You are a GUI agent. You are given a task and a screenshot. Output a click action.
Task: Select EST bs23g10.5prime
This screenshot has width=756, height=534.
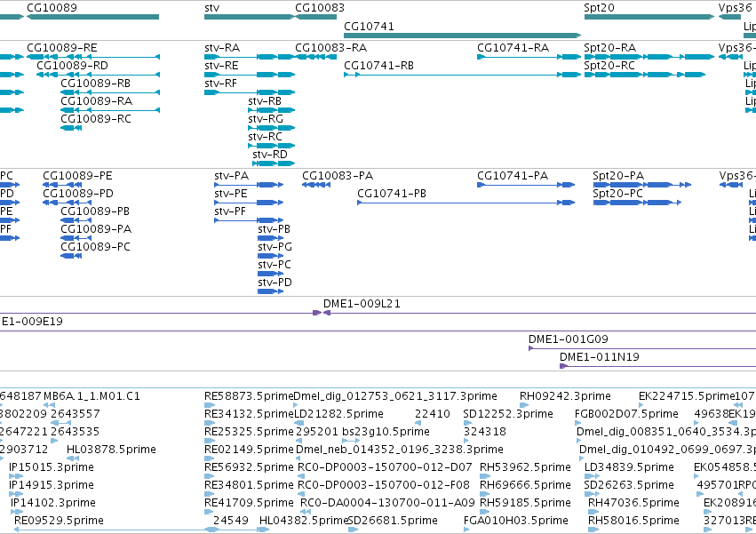386,432
